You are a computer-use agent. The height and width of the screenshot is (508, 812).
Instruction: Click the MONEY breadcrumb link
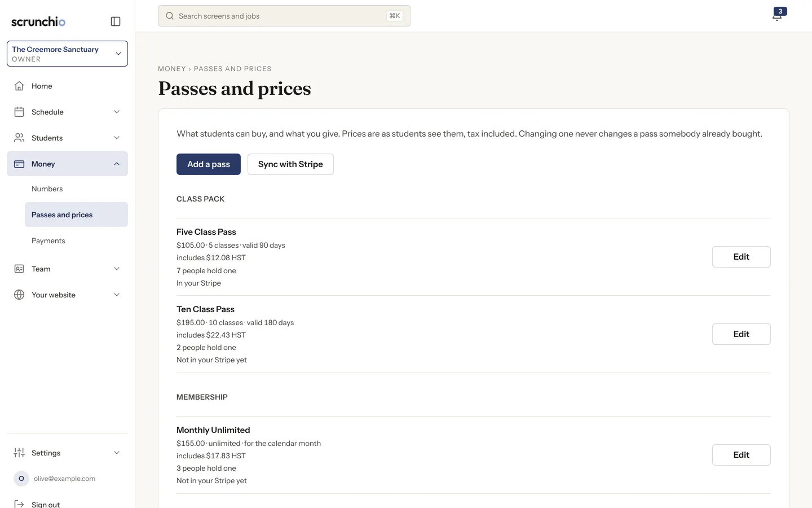click(172, 69)
